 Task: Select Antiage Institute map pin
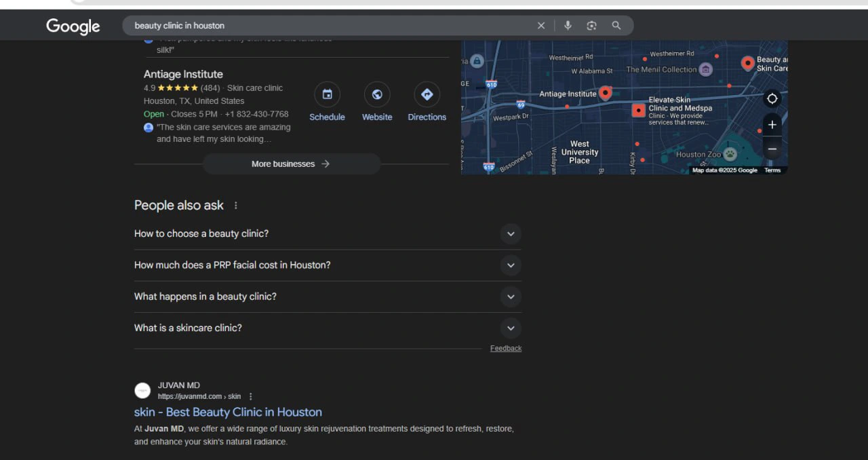tap(606, 93)
